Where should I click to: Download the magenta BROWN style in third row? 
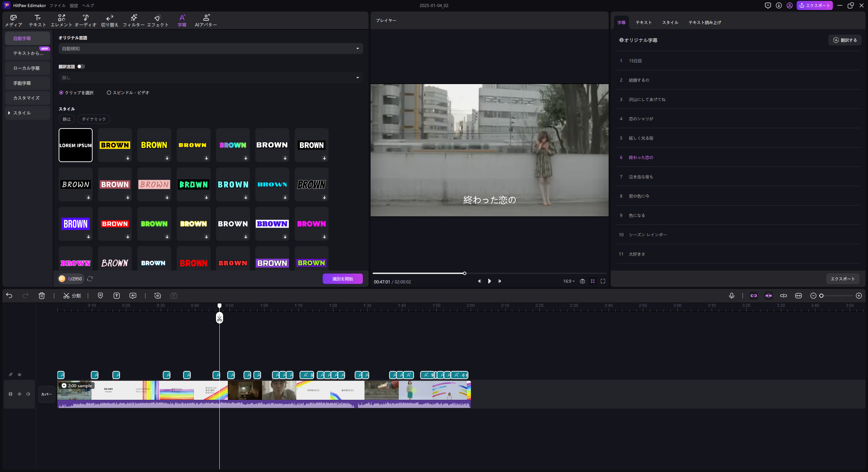coord(324,237)
